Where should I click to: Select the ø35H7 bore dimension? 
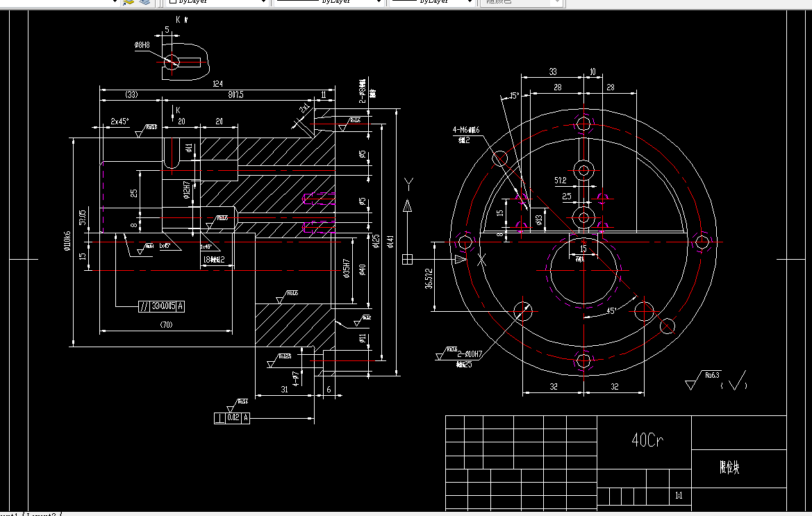pyautogui.click(x=347, y=269)
